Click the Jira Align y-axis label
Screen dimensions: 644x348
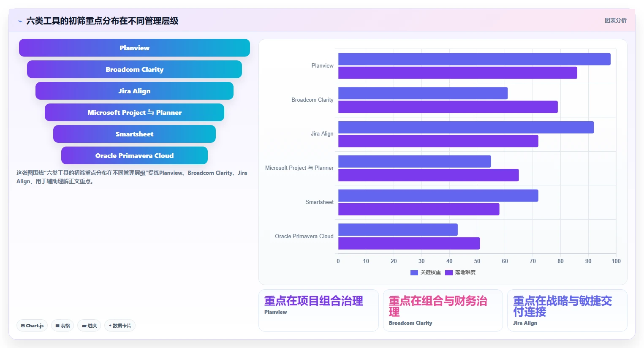322,134
